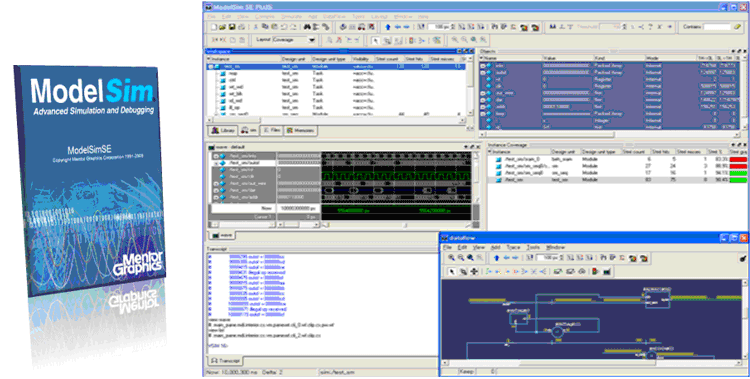Select the nop task row in workspace

[x=337, y=74]
